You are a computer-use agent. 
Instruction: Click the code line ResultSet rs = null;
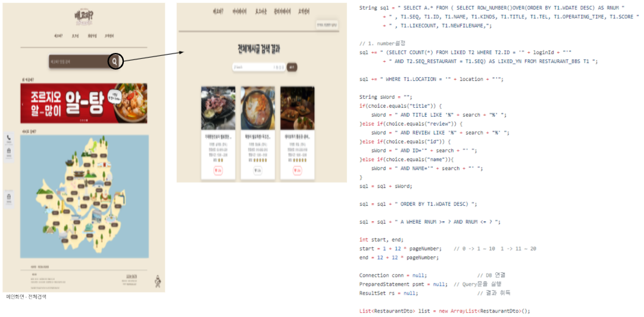coord(389,293)
